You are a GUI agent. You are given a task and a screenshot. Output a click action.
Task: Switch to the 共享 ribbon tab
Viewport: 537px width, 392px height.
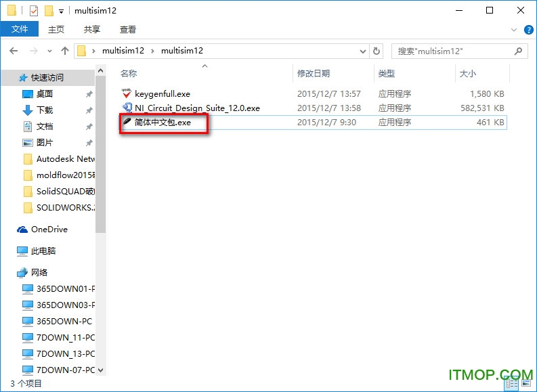click(x=92, y=29)
